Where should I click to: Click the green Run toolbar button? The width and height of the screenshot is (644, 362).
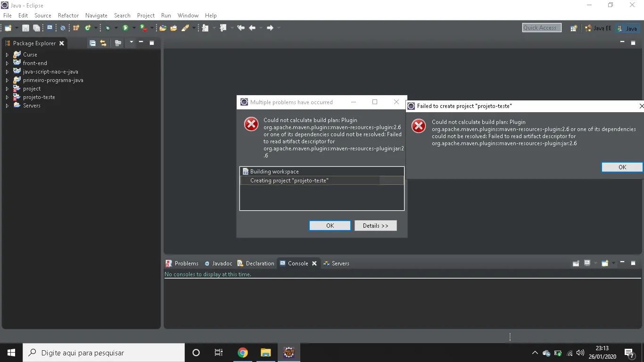coord(125,28)
